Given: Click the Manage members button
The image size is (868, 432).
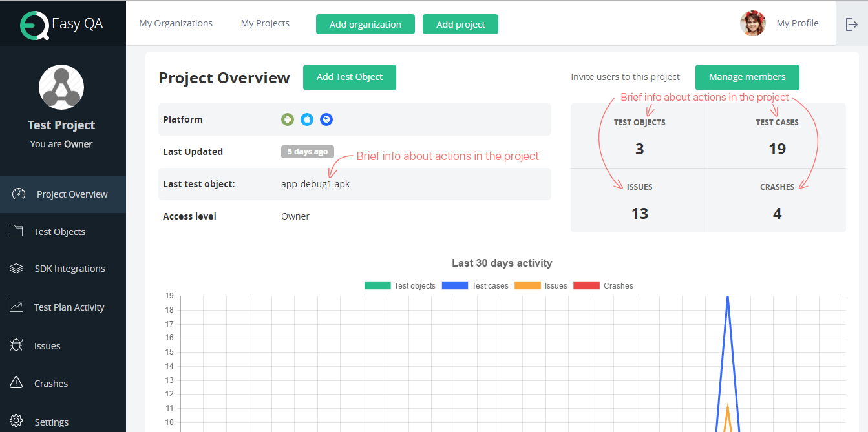Looking at the screenshot, I should pyautogui.click(x=747, y=77).
